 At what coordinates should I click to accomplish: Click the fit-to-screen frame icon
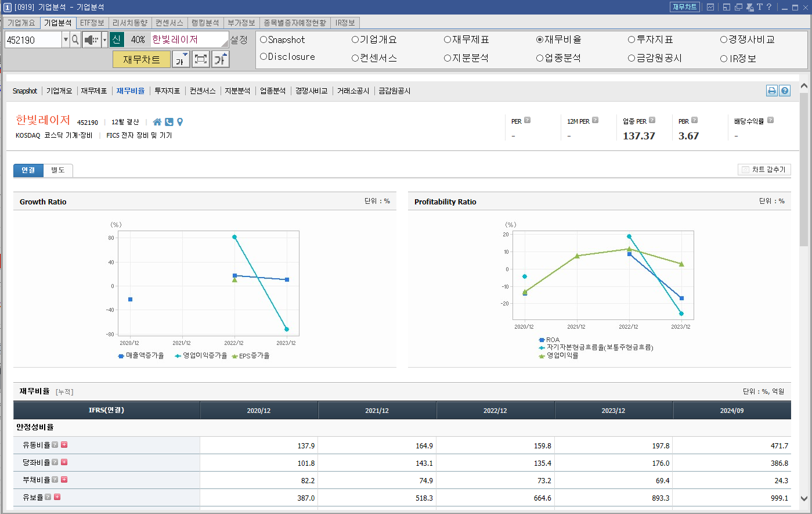coord(201,59)
